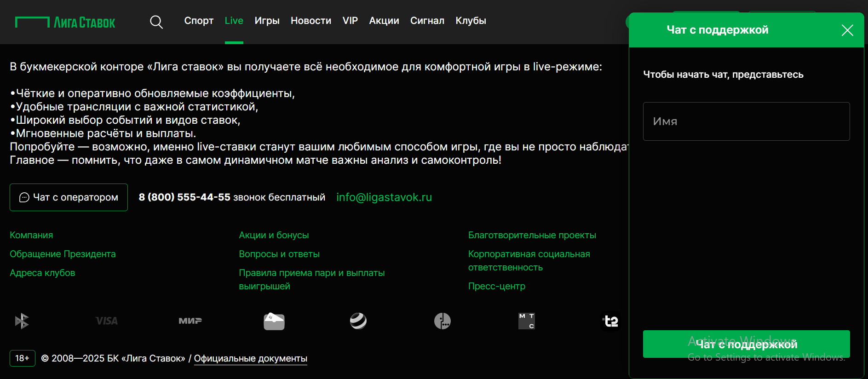
Task: Click the 18+ age badge
Action: point(23,358)
